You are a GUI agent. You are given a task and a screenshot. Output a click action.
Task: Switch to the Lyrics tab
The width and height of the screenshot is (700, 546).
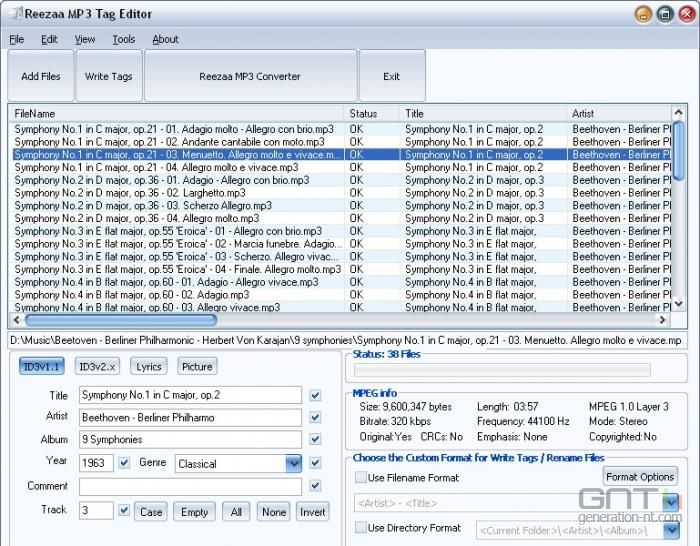click(149, 367)
